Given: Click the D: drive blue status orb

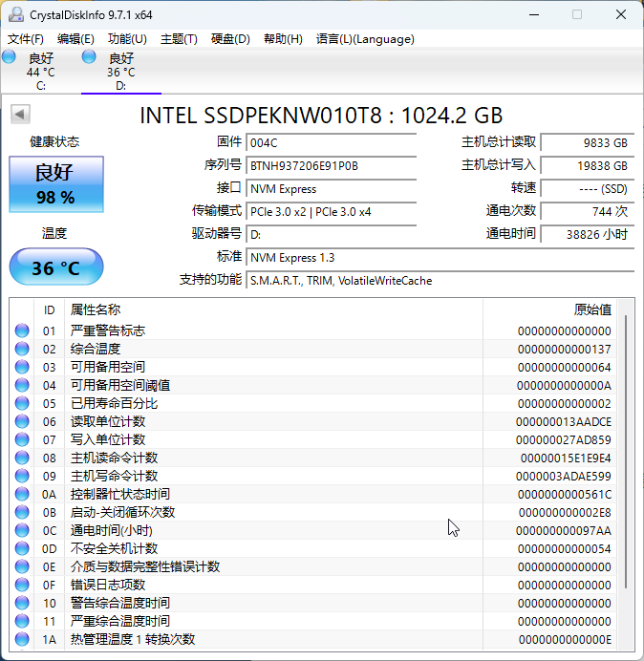Looking at the screenshot, I should click(89, 57).
